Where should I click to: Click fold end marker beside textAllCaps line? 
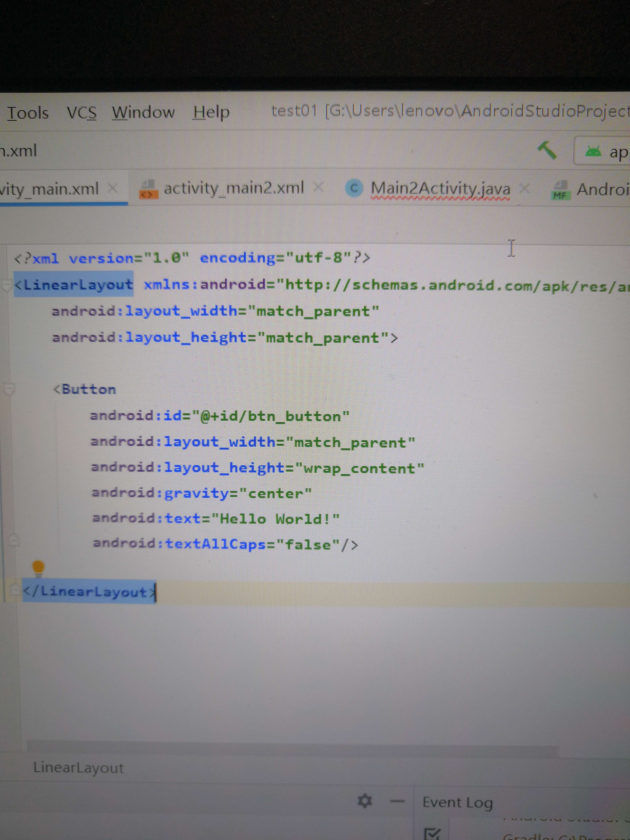(14, 540)
